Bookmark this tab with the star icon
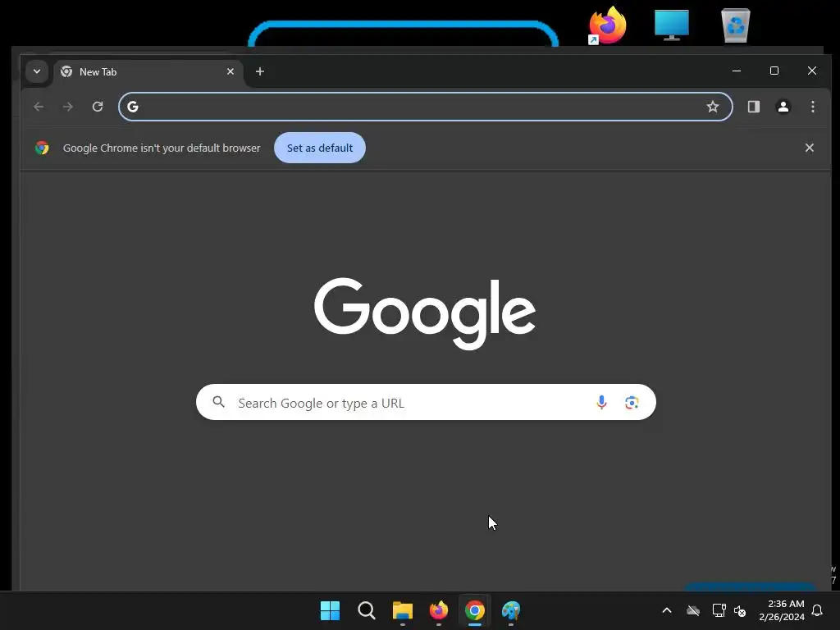 coord(713,107)
